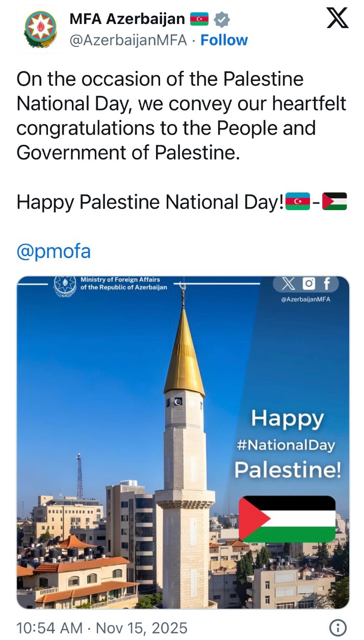Viewport: 364px width, 640px height.
Task: Click the Azerbaijan flag emoji in the tweet text
Action: click(x=297, y=201)
